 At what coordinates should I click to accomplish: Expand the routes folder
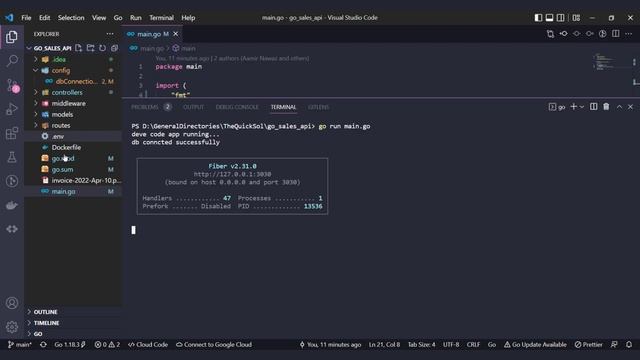click(x=36, y=125)
